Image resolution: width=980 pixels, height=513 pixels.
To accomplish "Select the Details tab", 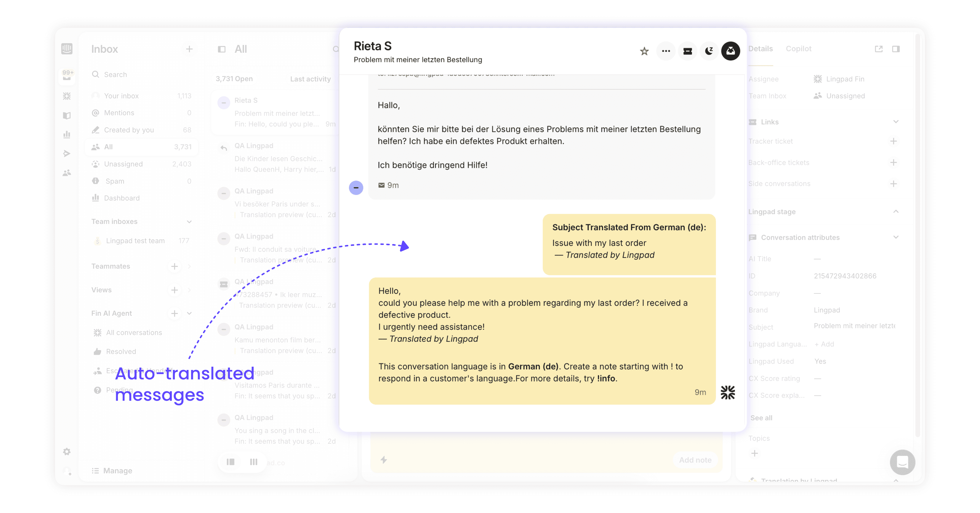I will pyautogui.click(x=760, y=49).
